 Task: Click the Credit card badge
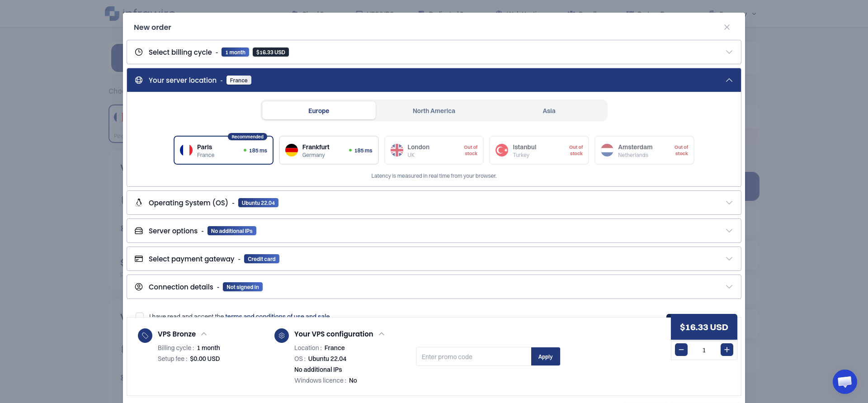pos(262,259)
